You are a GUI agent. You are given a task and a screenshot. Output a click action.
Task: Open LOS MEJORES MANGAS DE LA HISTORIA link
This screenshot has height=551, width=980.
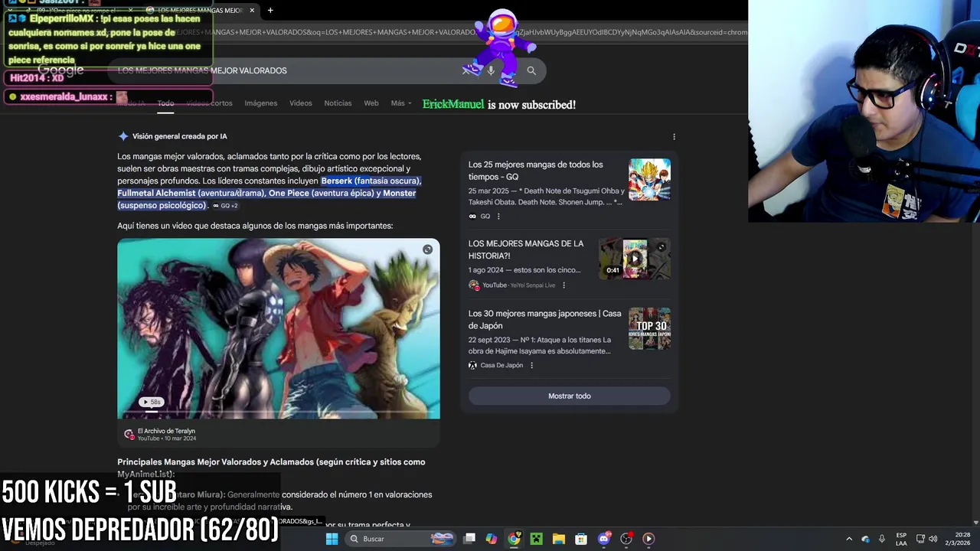pos(526,249)
